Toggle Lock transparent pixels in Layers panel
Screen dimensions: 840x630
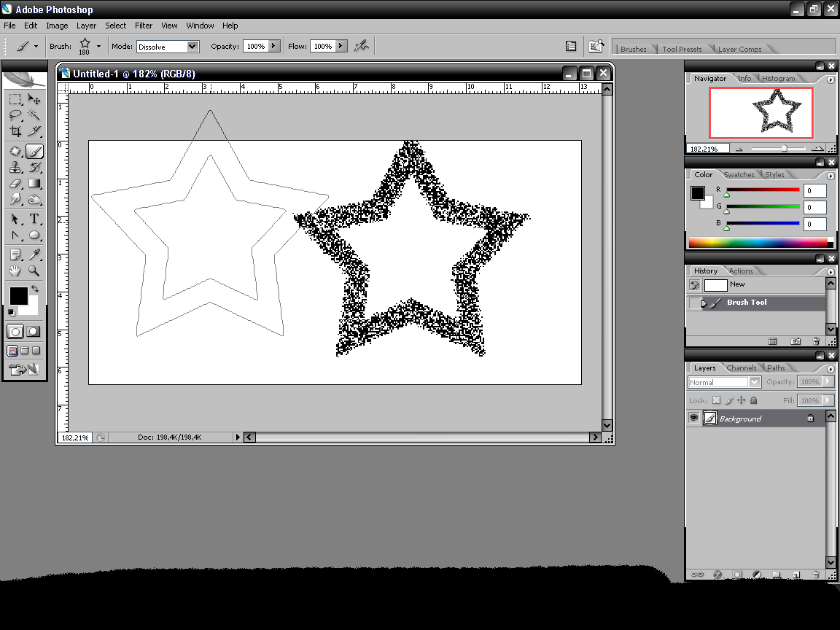pyautogui.click(x=716, y=400)
